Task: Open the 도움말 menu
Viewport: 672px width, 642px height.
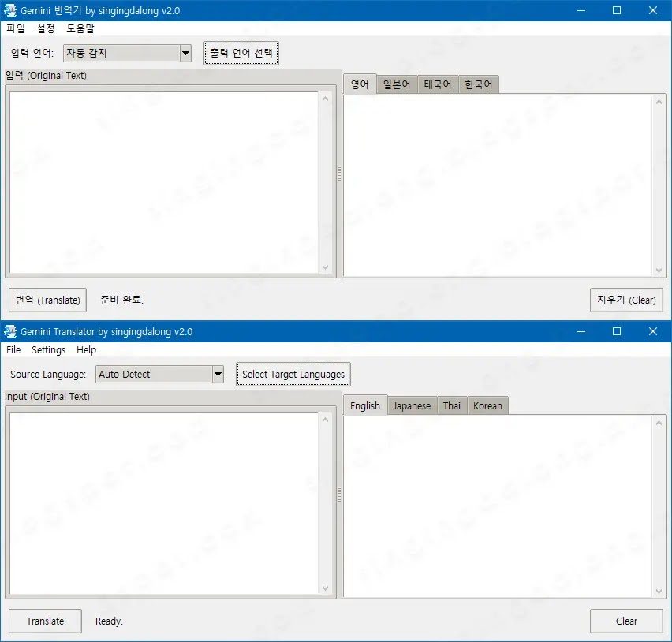Action: tap(80, 28)
